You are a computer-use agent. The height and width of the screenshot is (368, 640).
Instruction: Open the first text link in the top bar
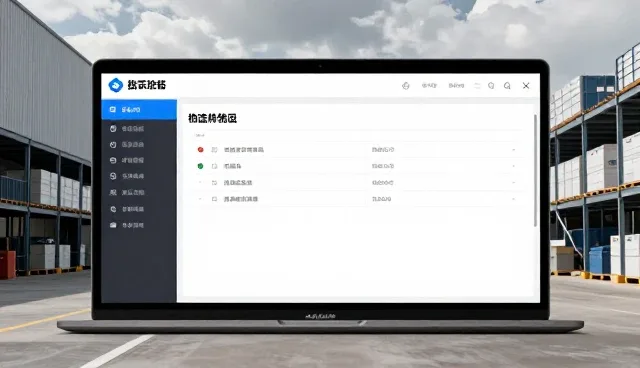tap(429, 86)
